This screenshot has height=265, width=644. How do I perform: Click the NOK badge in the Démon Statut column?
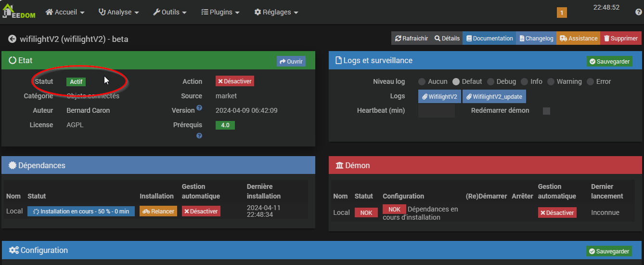click(x=366, y=212)
